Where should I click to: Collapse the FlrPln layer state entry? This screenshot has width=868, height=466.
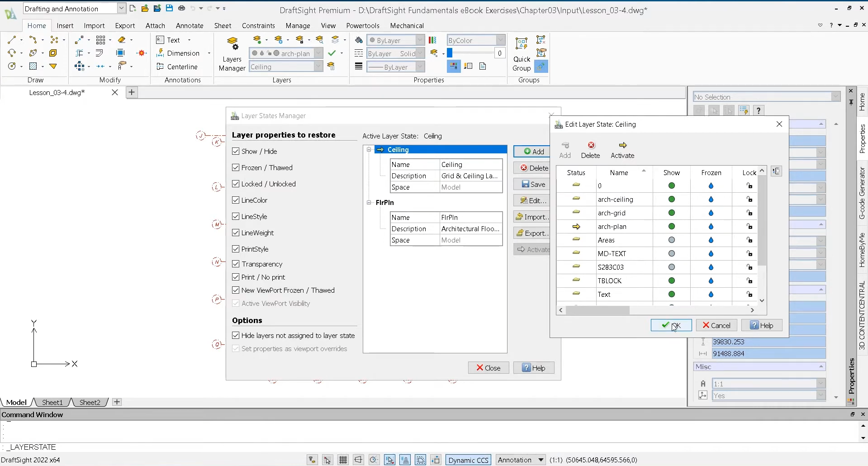[369, 202]
